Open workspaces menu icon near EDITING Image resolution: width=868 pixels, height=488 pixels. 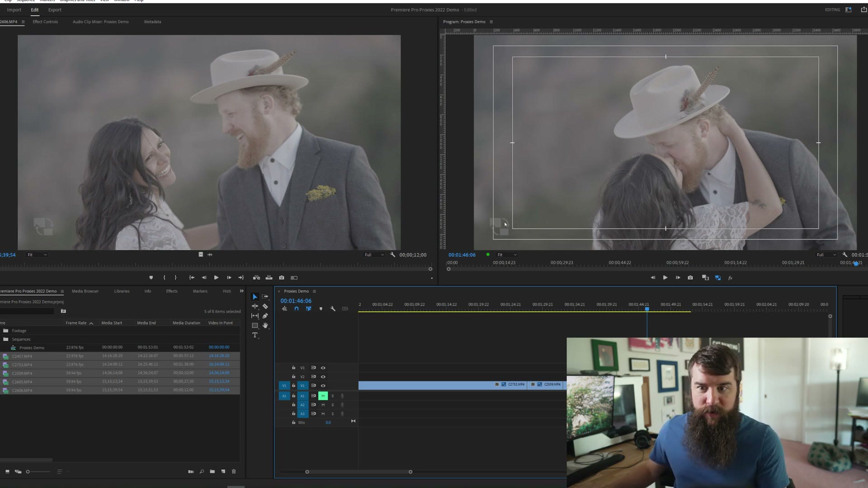pyautogui.click(x=849, y=9)
